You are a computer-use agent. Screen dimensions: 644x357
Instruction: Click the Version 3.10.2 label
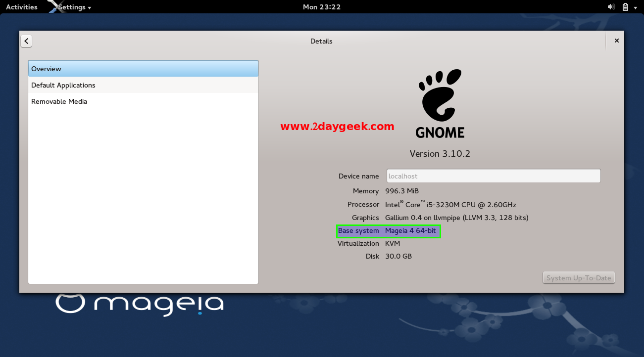(x=440, y=154)
